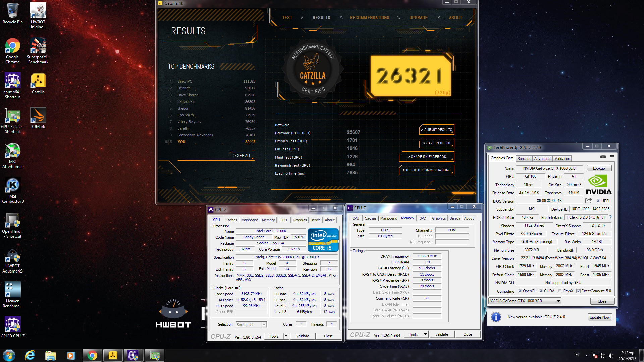Click GPU-Z BIOS share/export icon
The image size is (644, 362).
(x=588, y=201)
